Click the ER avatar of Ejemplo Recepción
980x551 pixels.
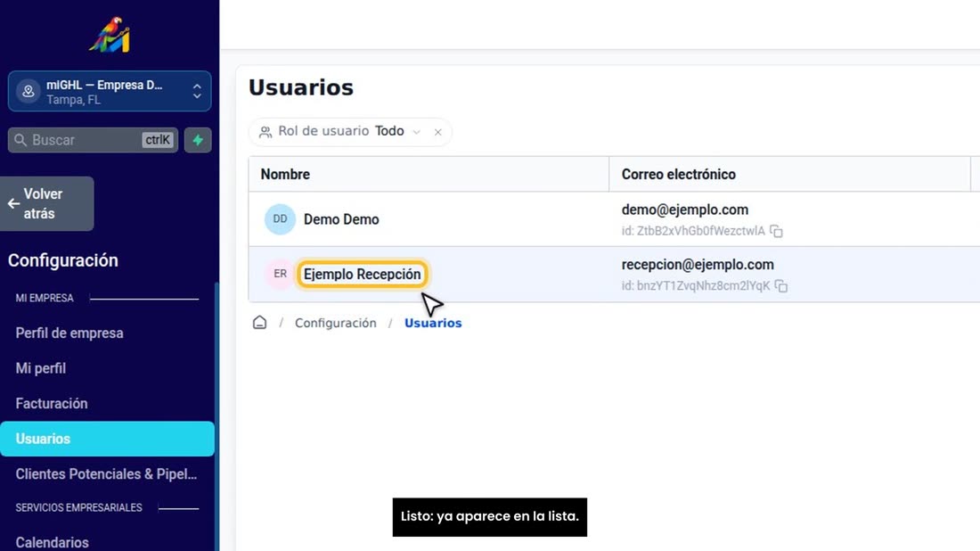coord(280,274)
